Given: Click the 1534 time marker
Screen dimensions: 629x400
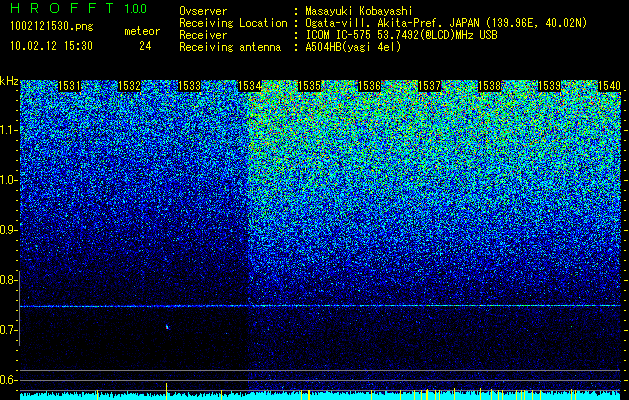Looking at the screenshot, I should [x=250, y=86].
